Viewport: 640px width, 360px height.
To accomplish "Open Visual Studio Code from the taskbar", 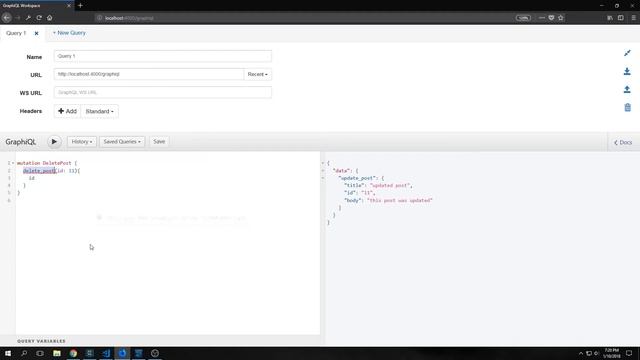I will [106, 353].
